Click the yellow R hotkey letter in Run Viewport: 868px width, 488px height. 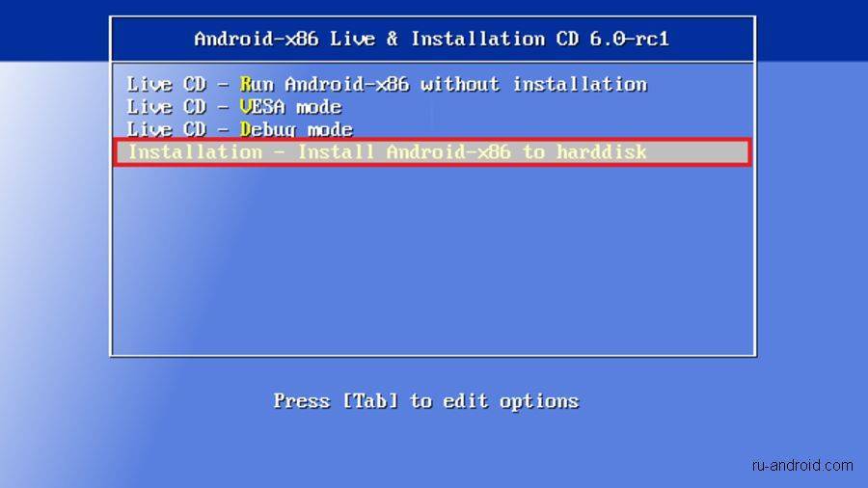click(x=246, y=85)
